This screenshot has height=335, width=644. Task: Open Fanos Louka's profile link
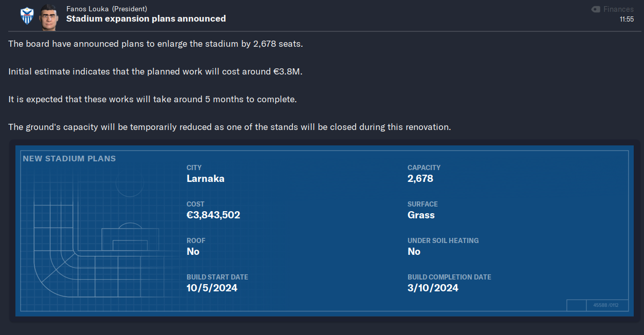87,9
